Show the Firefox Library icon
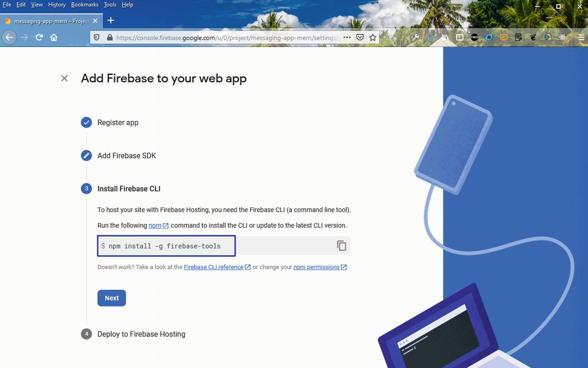 [445, 37]
